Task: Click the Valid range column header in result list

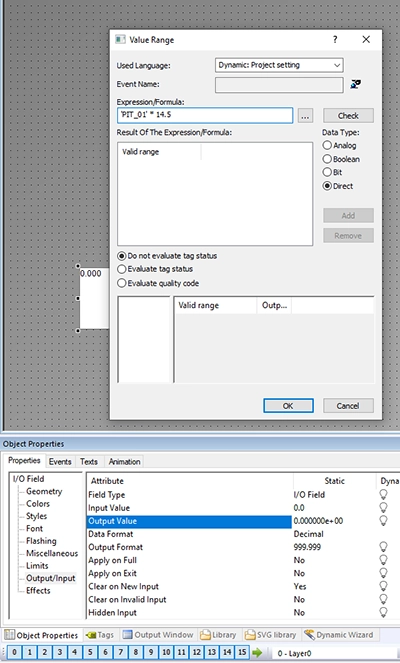Action: [159, 152]
